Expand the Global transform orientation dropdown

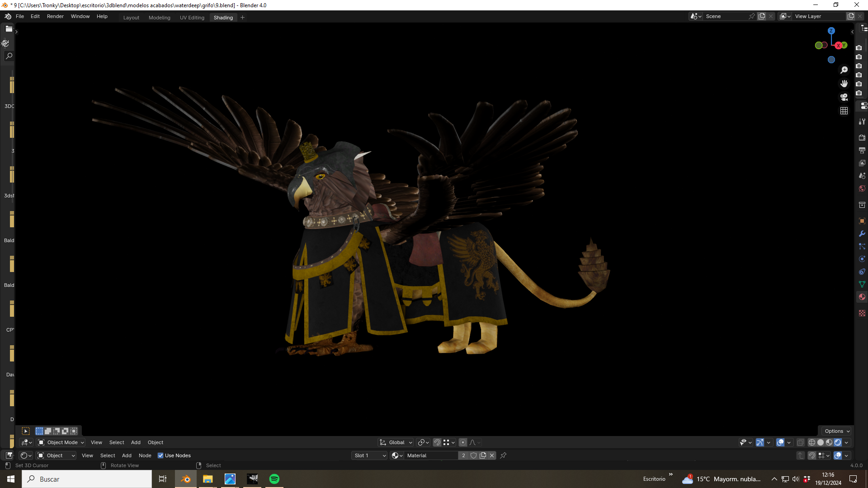click(x=396, y=442)
